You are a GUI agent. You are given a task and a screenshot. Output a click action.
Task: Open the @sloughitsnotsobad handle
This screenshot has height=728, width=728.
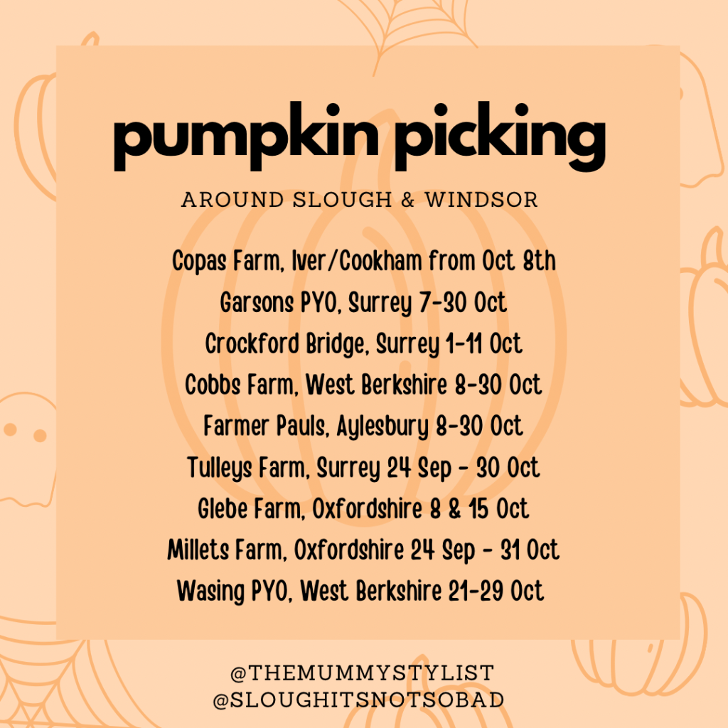point(359,700)
